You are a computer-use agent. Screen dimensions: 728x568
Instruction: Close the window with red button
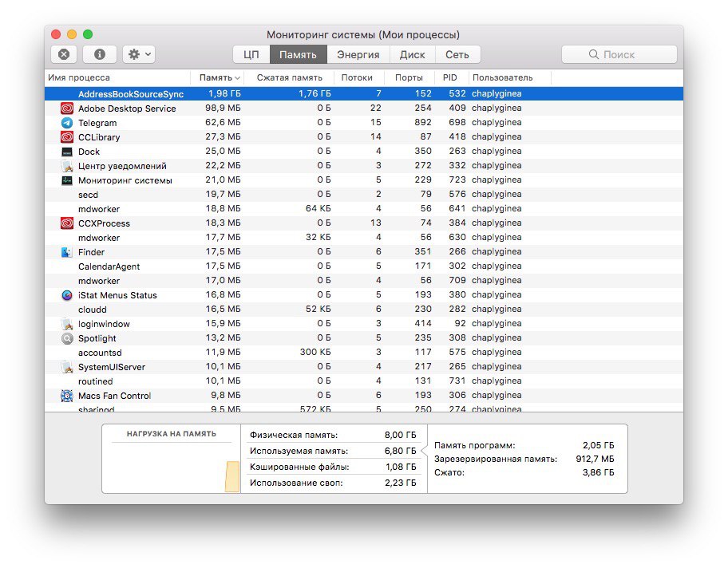tap(56, 34)
